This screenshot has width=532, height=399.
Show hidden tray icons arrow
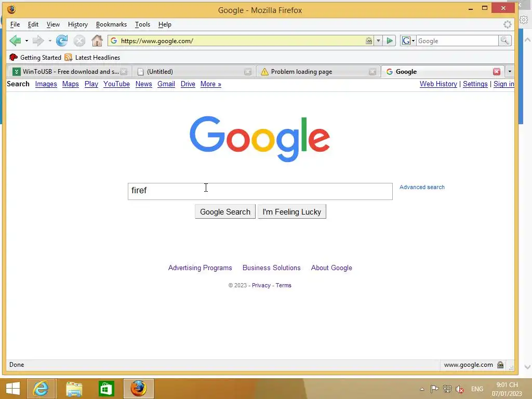422,389
